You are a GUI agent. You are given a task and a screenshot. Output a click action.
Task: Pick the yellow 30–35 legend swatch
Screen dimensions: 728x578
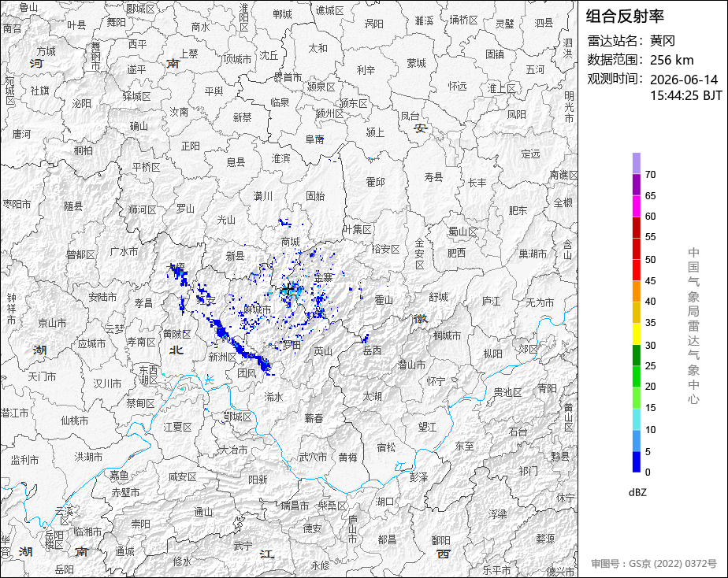[x=636, y=334]
